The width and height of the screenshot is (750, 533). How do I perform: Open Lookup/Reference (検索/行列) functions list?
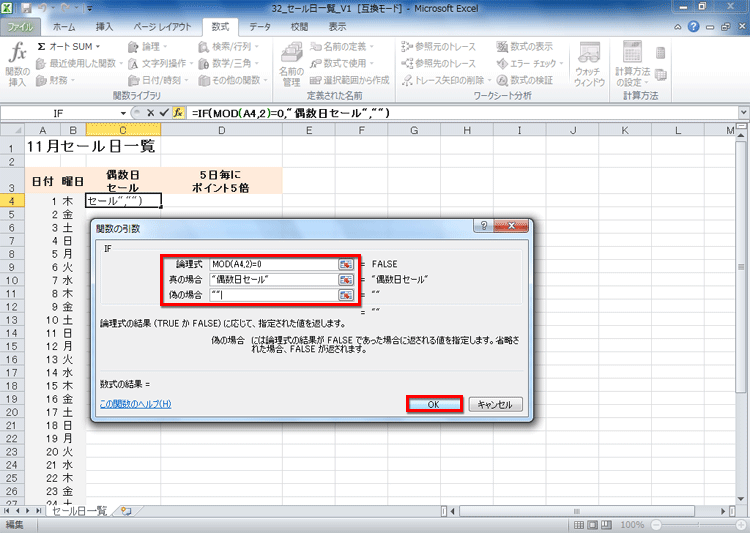click(228, 46)
